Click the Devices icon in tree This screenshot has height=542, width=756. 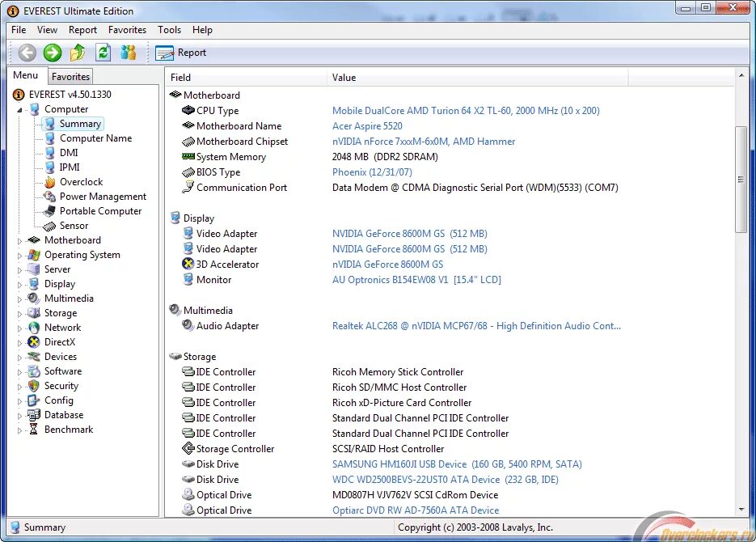(x=34, y=357)
